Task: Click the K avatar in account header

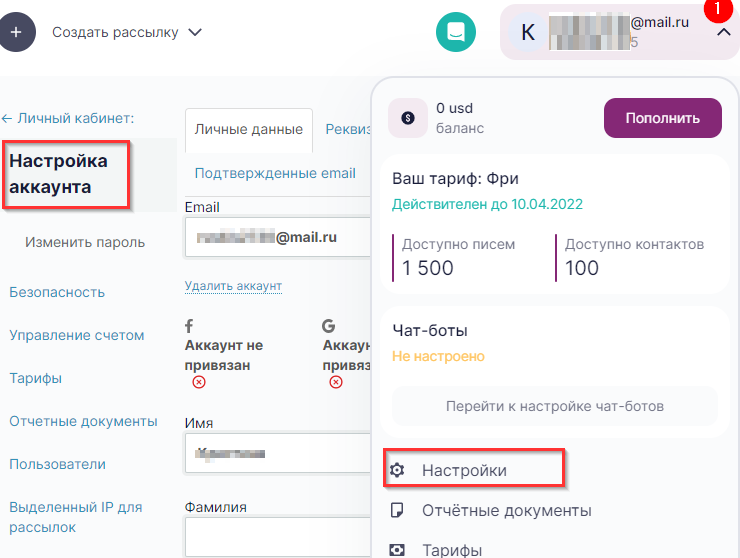Action: coord(529,32)
